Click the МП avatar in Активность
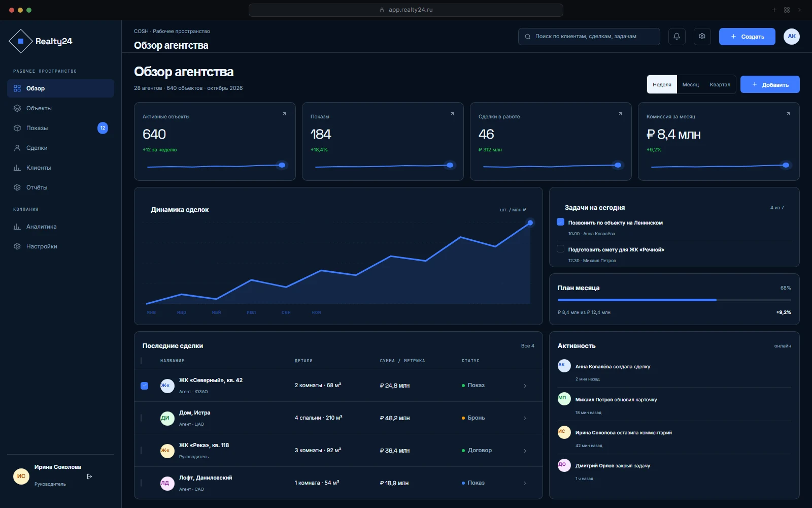The height and width of the screenshot is (508, 812). (x=564, y=399)
